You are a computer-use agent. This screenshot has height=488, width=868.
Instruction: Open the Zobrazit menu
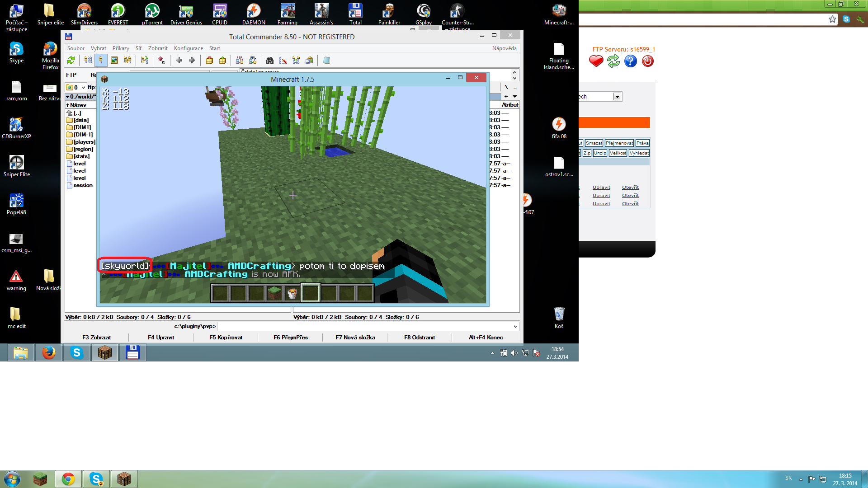tap(158, 48)
